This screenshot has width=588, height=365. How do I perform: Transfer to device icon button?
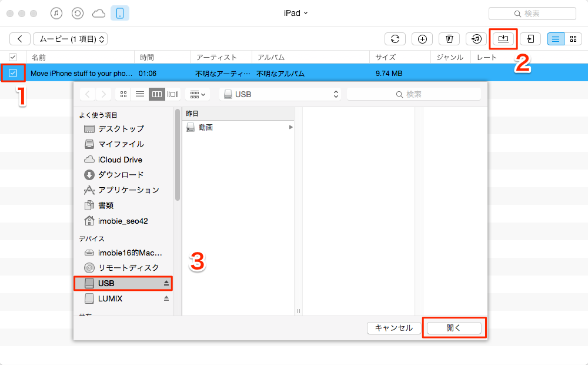click(530, 39)
